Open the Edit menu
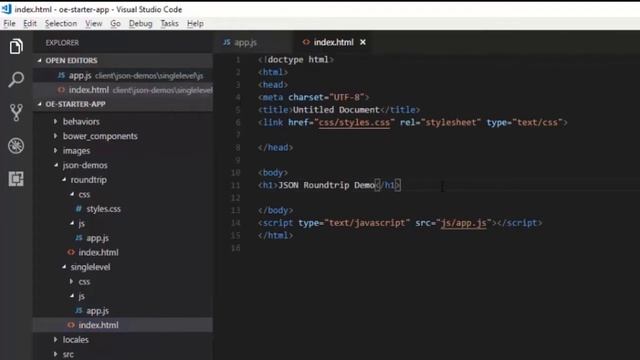Screen dimensions: 640x360 tap(30, 24)
